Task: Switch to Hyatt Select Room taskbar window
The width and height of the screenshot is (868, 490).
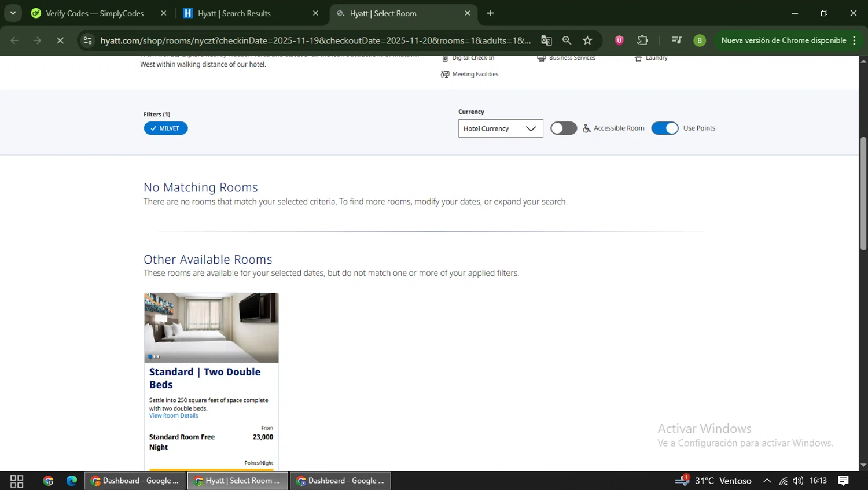Action: [x=238, y=481]
